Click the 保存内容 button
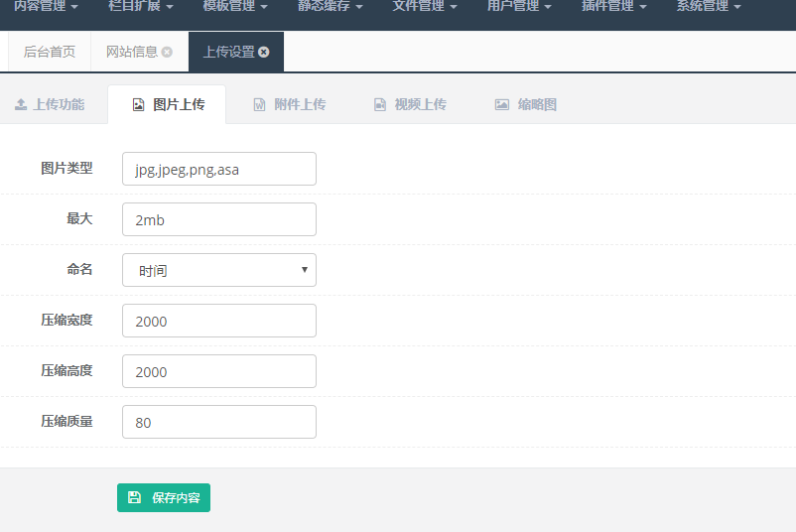The image size is (796, 532). click(164, 497)
